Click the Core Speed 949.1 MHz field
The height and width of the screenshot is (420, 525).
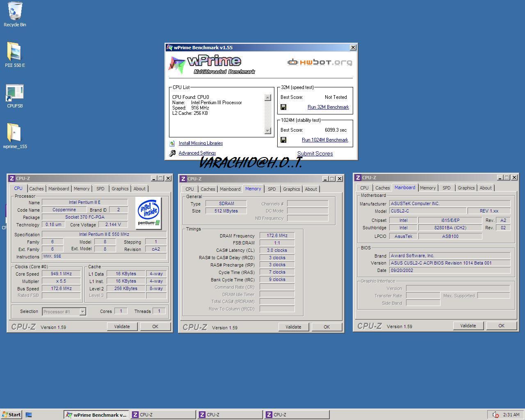point(61,274)
